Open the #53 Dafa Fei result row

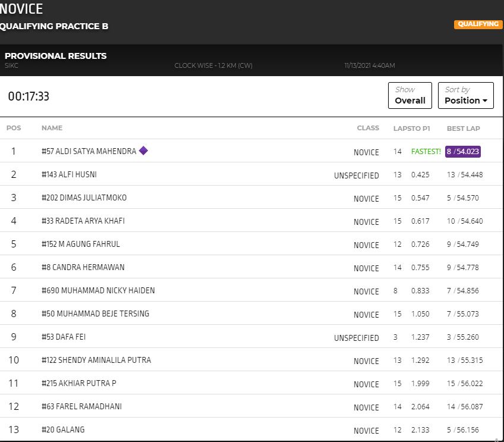[x=64, y=337]
